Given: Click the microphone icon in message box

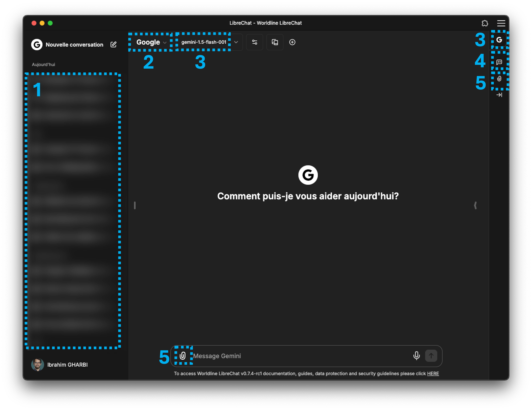Looking at the screenshot, I should click(x=416, y=356).
